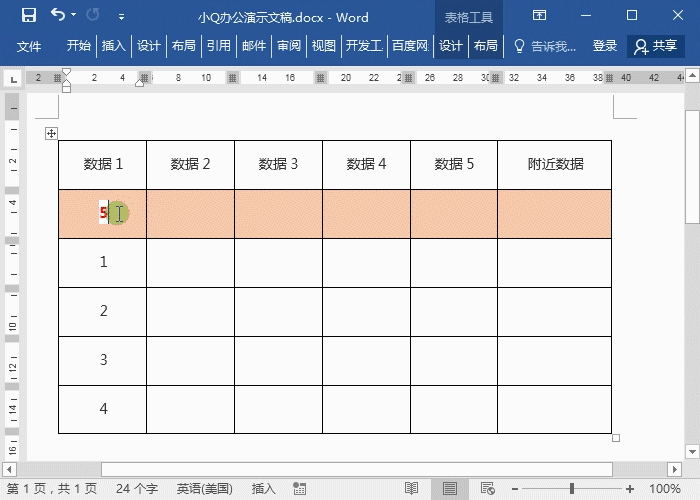
Task: Open Table Tools 布局 tab
Action: pos(486,46)
